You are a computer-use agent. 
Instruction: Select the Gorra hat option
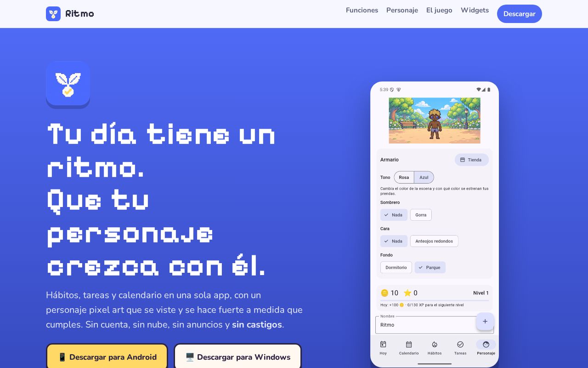tap(421, 215)
